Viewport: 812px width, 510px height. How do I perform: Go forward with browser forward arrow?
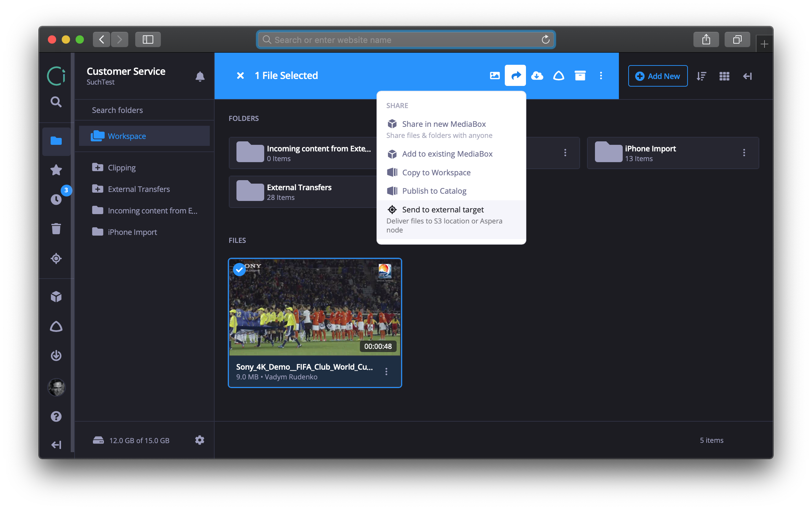[120, 39]
